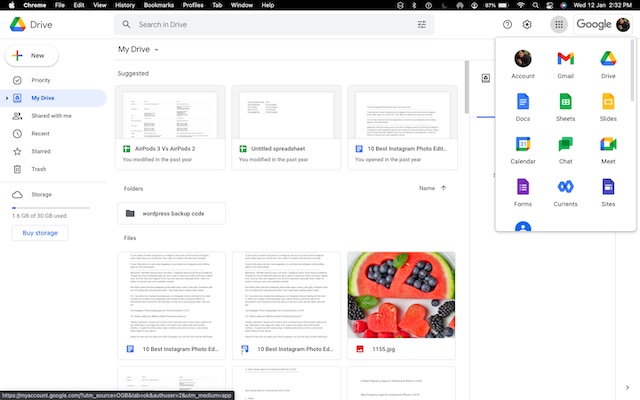Click the Google apps grid button
The image size is (640, 400).
(x=558, y=24)
